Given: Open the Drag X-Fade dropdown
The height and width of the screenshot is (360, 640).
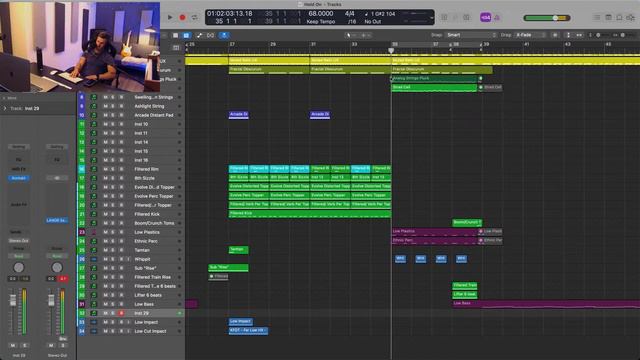Looking at the screenshot, I should (x=530, y=35).
